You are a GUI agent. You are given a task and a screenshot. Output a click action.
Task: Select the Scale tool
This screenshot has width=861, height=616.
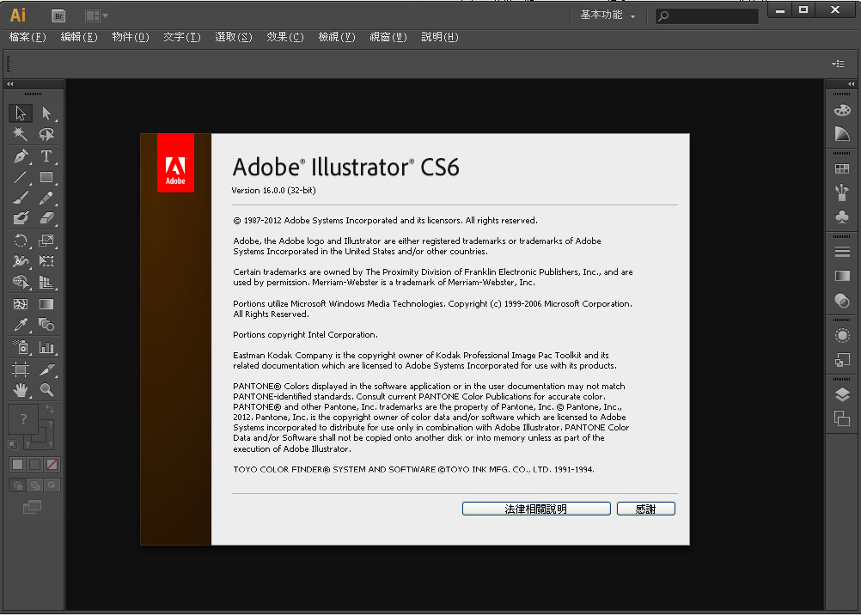click(46, 241)
